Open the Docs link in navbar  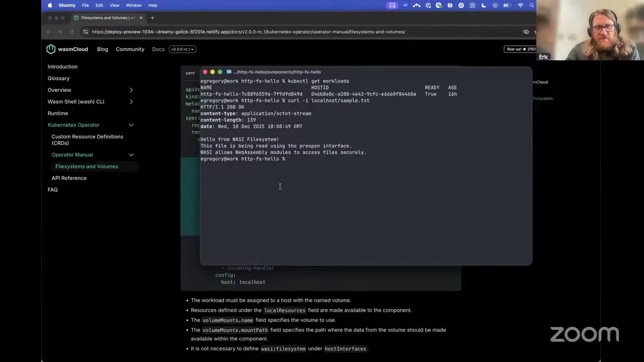click(158, 49)
